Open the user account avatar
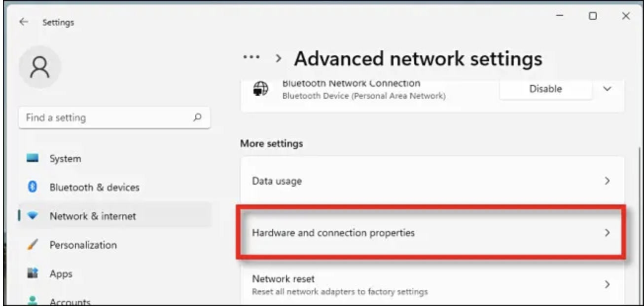This screenshot has height=307, width=644. [x=40, y=67]
